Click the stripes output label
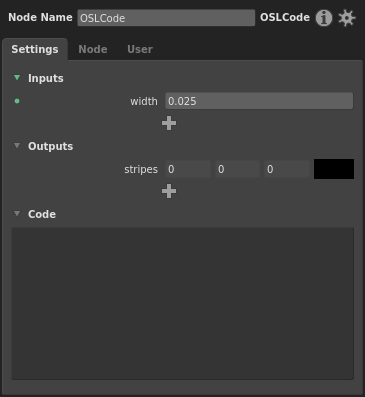Screen dimensions: 365x397 coord(141,169)
